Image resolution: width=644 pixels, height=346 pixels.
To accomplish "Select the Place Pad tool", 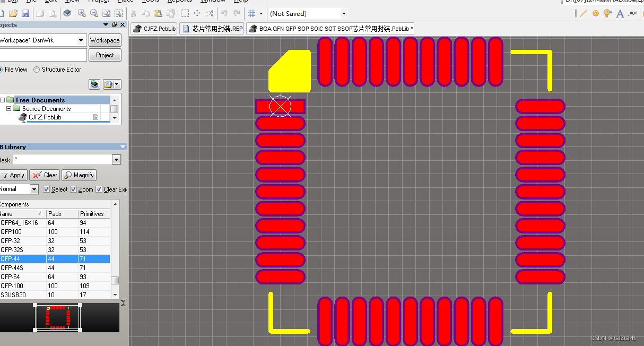I will 596,13.
